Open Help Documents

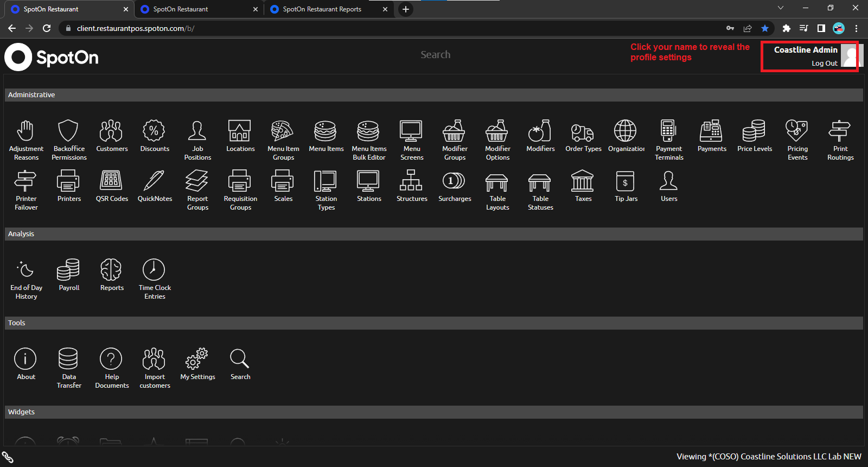pyautogui.click(x=112, y=368)
